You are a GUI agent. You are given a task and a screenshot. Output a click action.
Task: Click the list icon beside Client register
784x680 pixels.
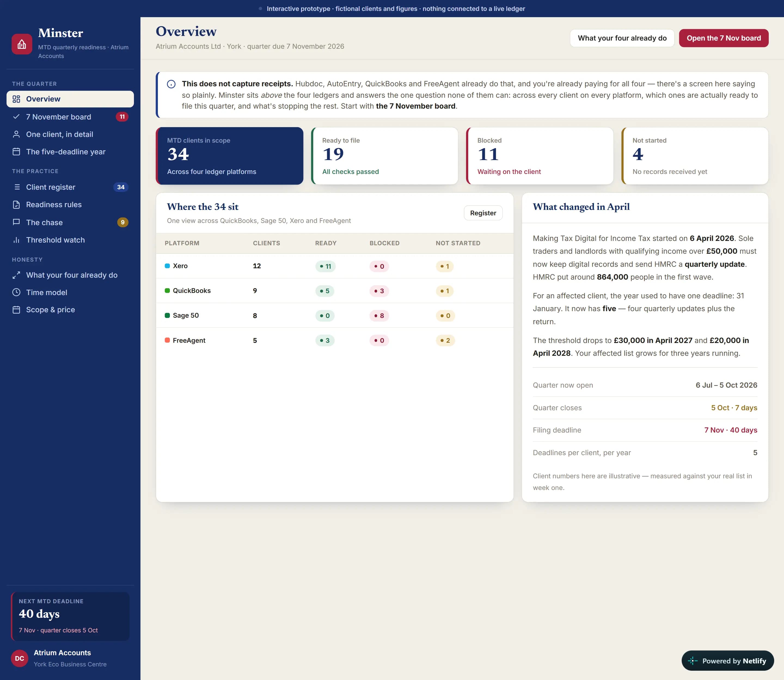coord(16,187)
